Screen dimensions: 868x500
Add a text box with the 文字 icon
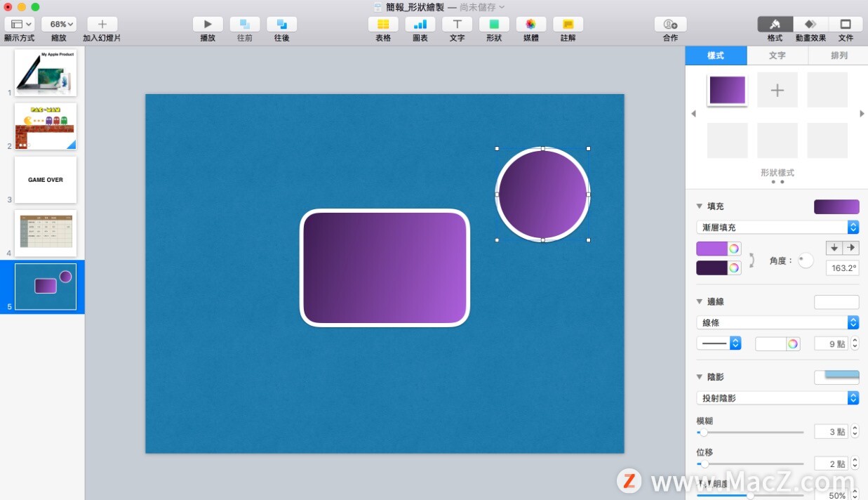(x=457, y=24)
